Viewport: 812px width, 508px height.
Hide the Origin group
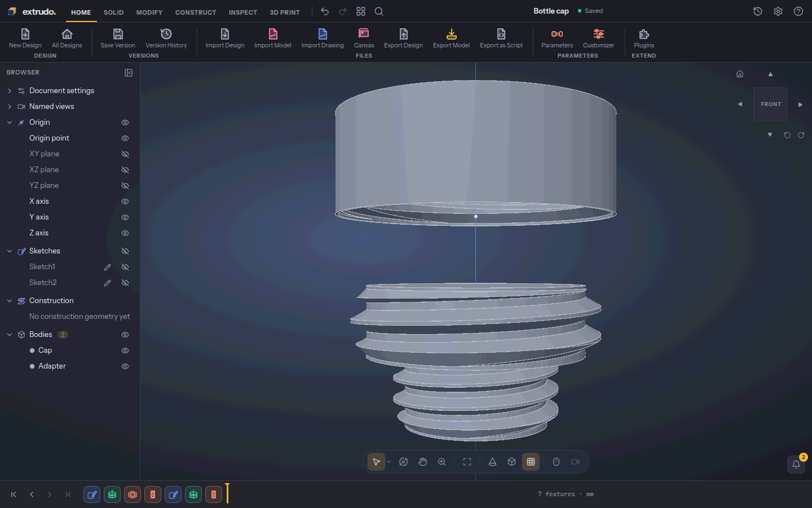pyautogui.click(x=125, y=122)
